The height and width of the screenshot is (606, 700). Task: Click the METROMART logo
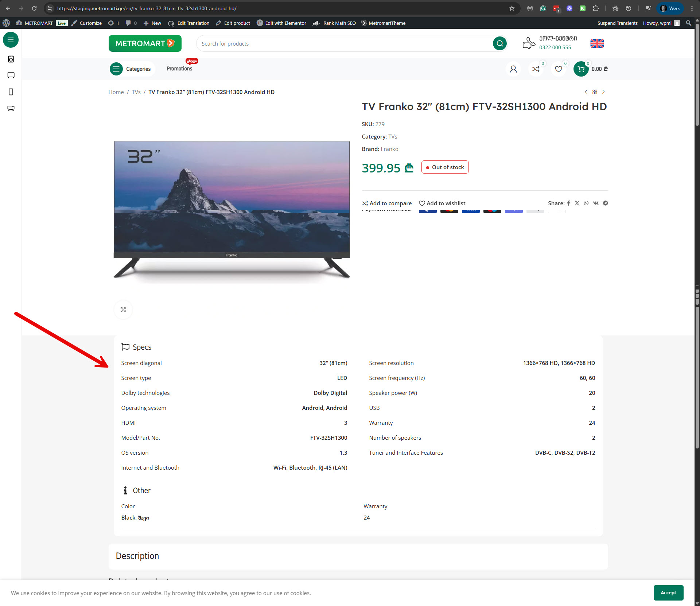[145, 43]
